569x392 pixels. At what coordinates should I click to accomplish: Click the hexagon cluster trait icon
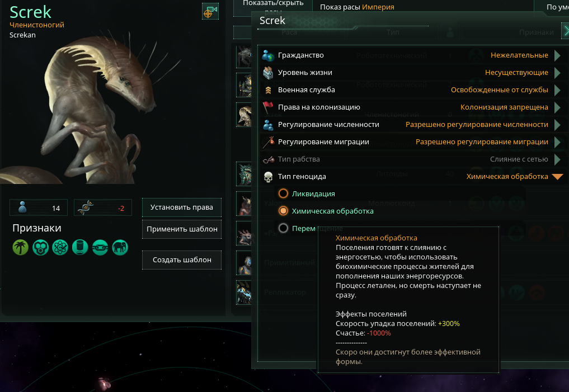pyautogui.click(x=40, y=247)
